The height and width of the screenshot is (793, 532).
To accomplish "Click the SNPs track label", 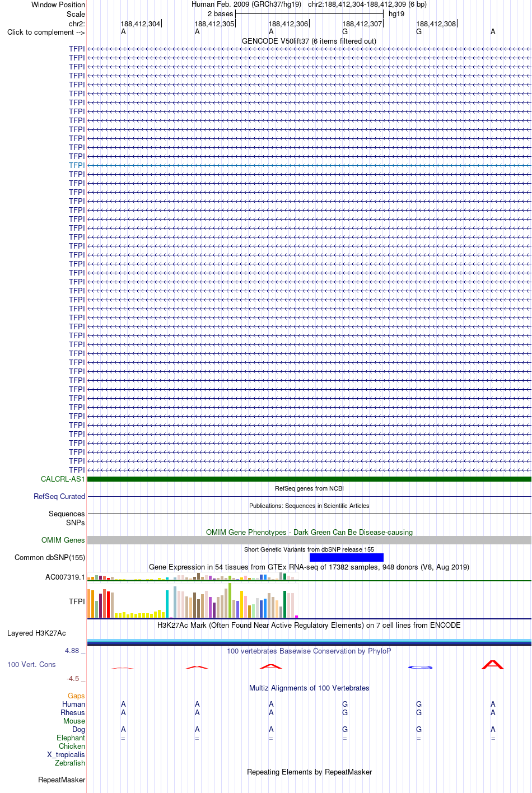I will (75, 523).
